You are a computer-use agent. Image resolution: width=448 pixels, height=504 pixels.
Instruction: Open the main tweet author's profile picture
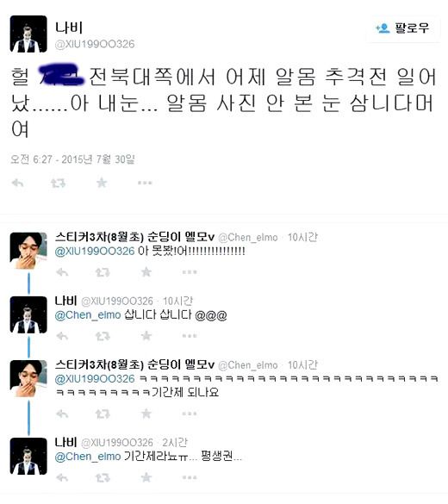(28, 34)
